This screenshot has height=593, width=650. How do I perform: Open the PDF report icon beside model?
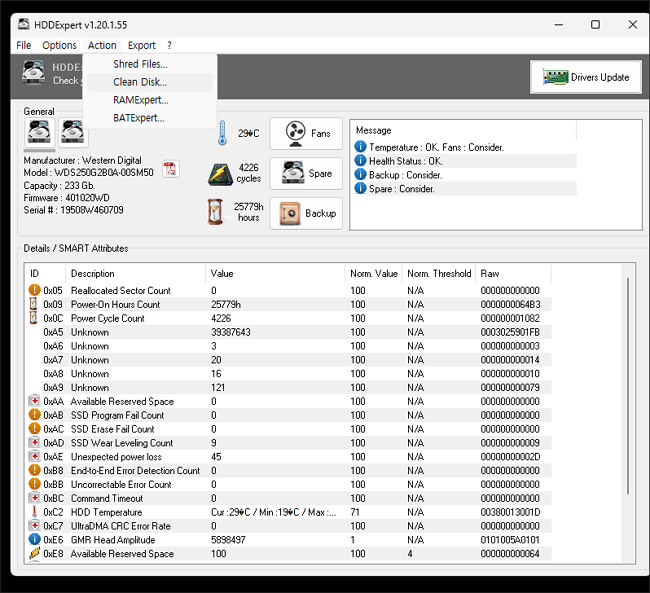click(x=170, y=169)
